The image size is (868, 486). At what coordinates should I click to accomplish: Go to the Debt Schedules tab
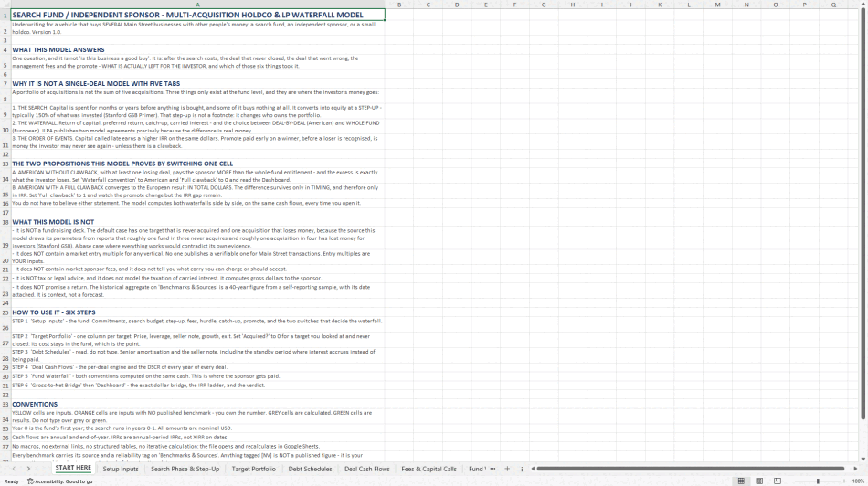pos(310,469)
